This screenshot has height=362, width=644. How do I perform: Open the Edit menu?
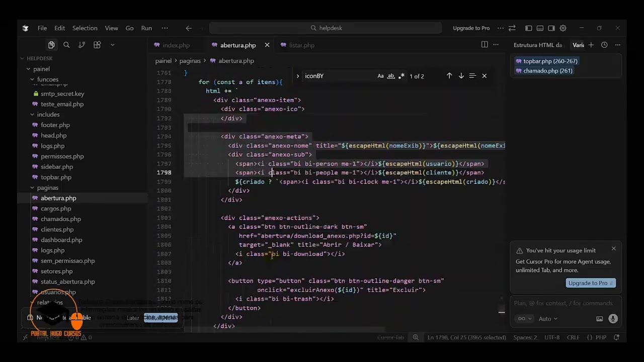[60, 28]
